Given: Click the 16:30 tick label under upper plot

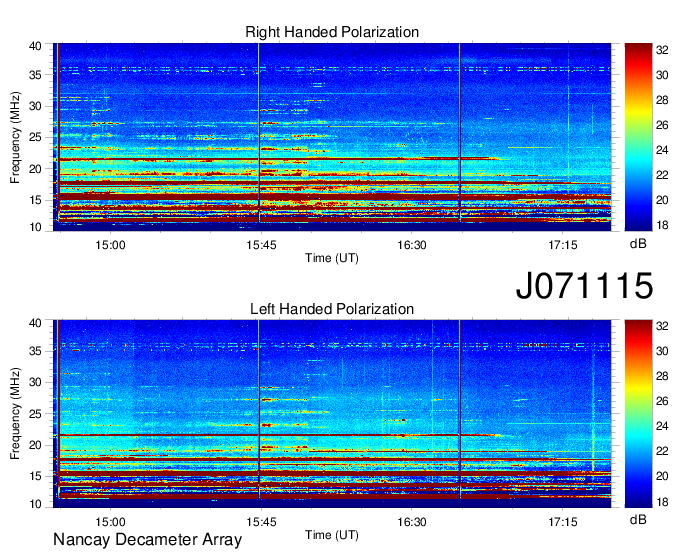Looking at the screenshot, I should coord(412,245).
